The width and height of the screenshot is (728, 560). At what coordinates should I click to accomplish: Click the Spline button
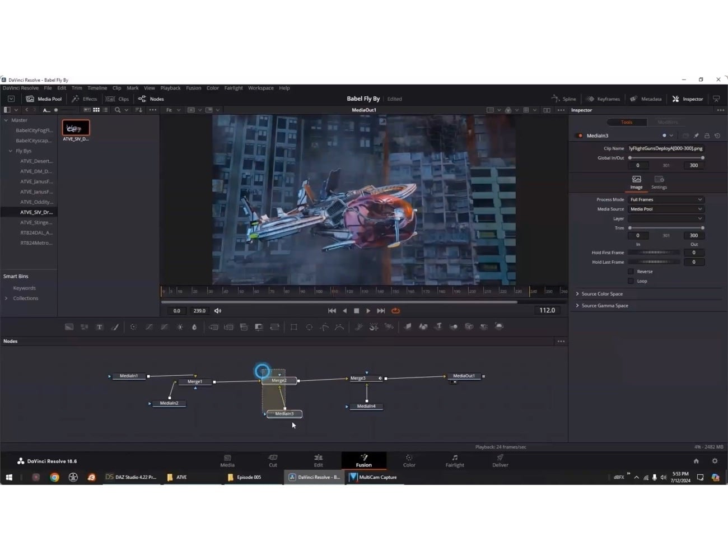(564, 99)
